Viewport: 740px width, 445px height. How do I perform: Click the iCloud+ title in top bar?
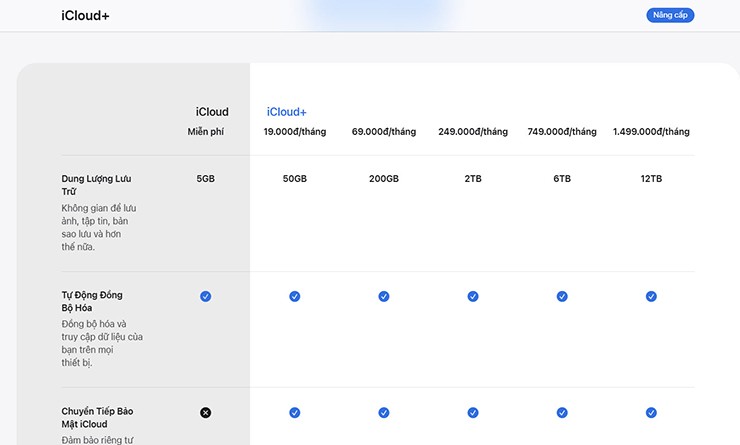tap(85, 16)
